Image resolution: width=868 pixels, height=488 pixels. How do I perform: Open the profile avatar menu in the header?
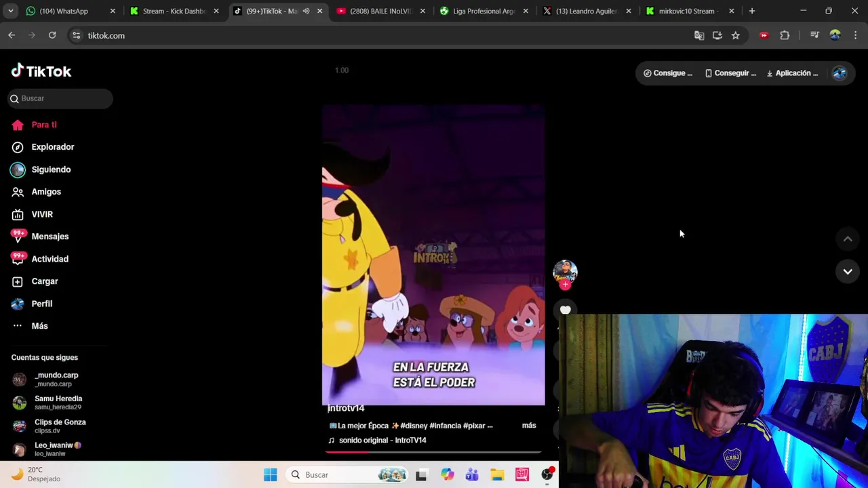[840, 73]
